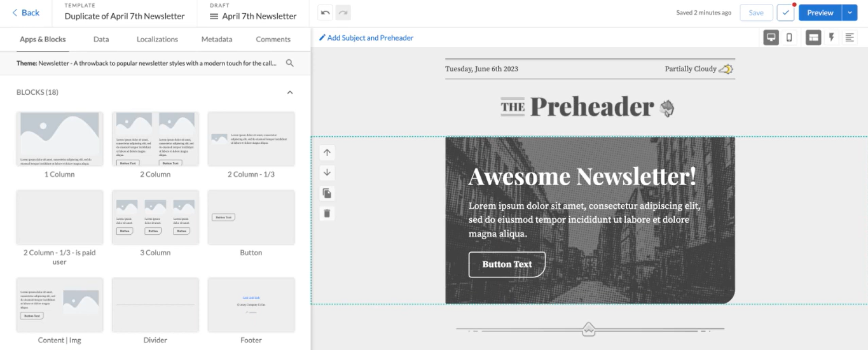
Task: Open the lightning bolt panel
Action: click(831, 38)
